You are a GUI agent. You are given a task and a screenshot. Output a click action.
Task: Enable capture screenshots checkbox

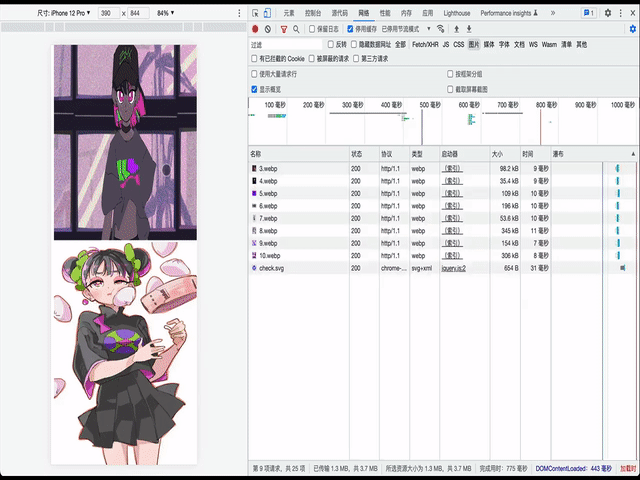[x=450, y=89]
